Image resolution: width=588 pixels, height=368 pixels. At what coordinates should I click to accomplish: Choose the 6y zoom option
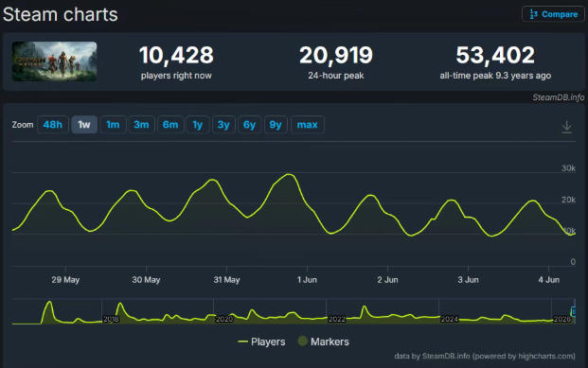[249, 125]
